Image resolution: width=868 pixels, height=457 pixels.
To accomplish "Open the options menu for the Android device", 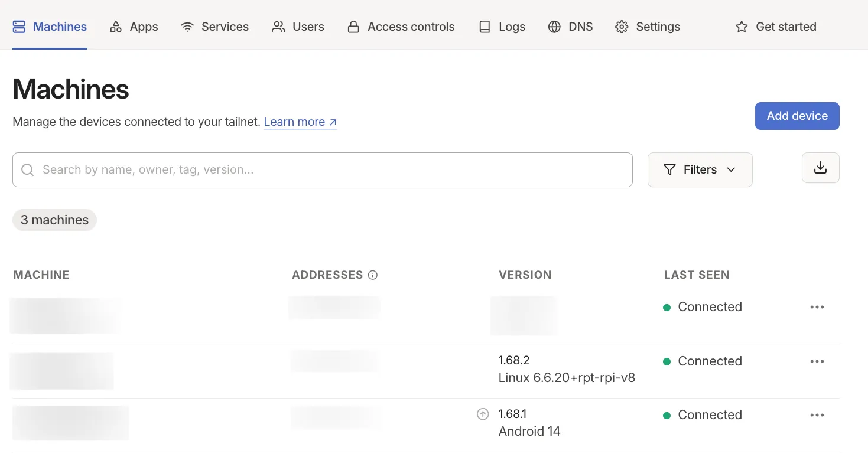I will pyautogui.click(x=817, y=414).
